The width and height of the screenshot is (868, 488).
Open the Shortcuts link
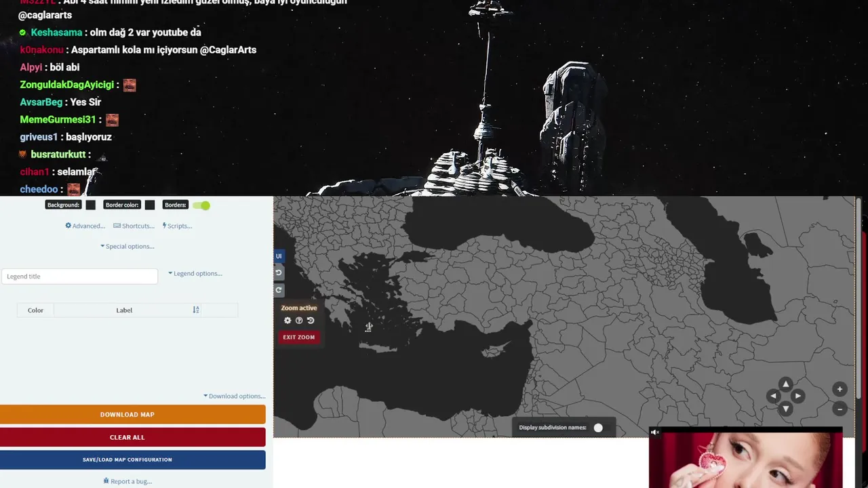pyautogui.click(x=134, y=226)
